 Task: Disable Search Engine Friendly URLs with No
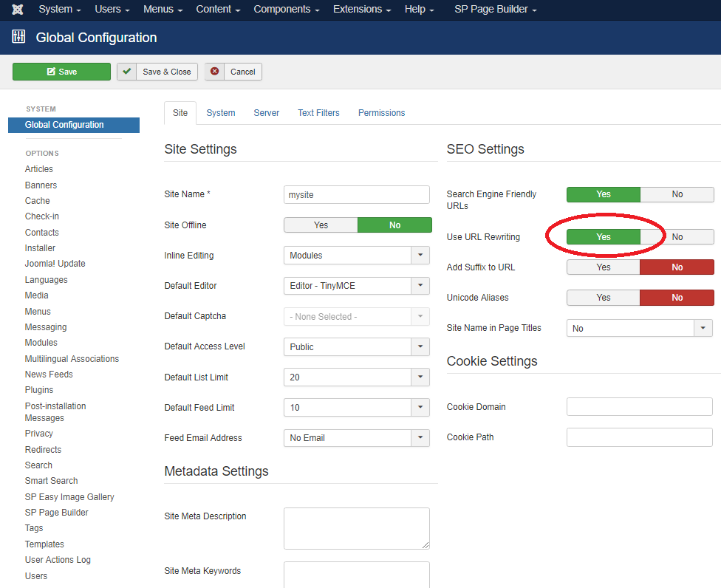677,194
